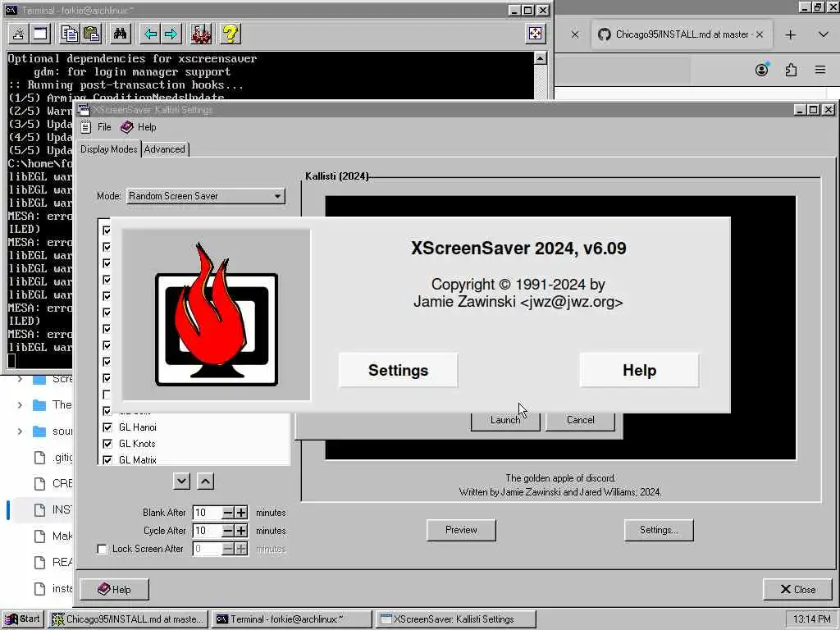
Task: Click the Terminal title bar icon
Action: pyautogui.click(x=11, y=10)
